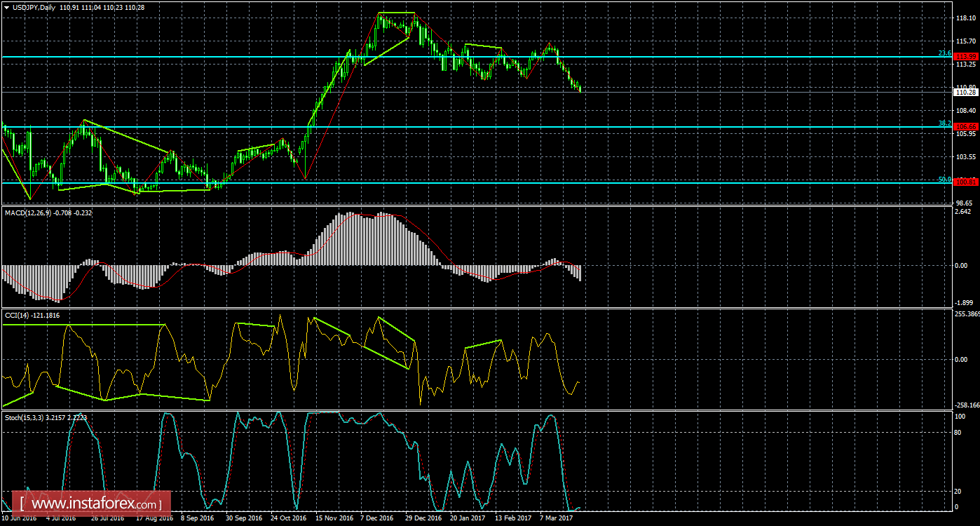The image size is (980, 526).
Task: Click the 50.0 Fibonacci level label
Action: pos(944,180)
